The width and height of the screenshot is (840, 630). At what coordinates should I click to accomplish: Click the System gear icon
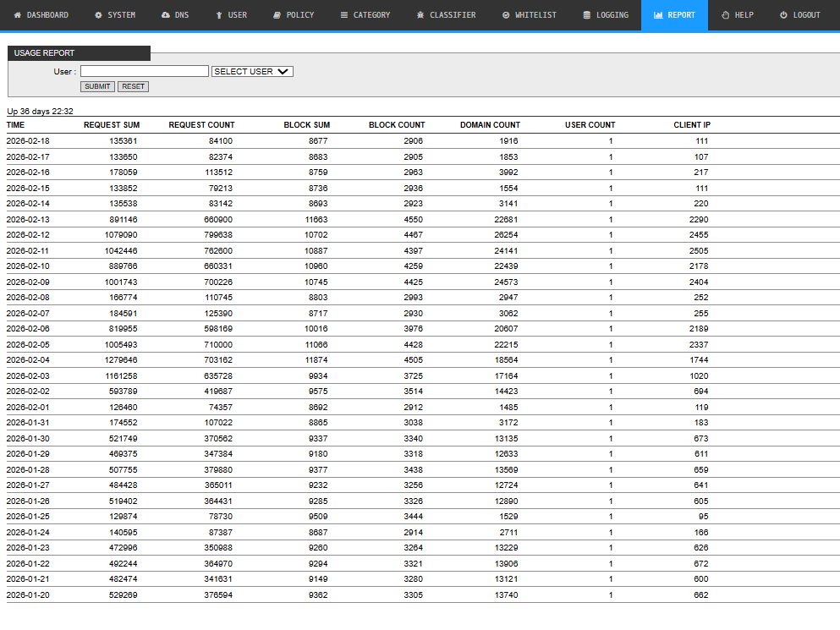click(x=98, y=15)
